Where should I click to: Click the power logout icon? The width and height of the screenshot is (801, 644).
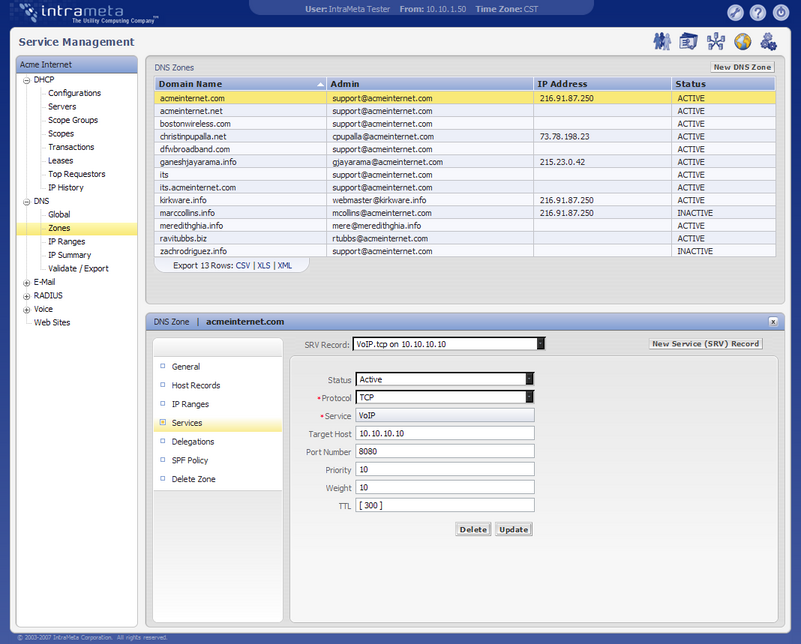781,12
